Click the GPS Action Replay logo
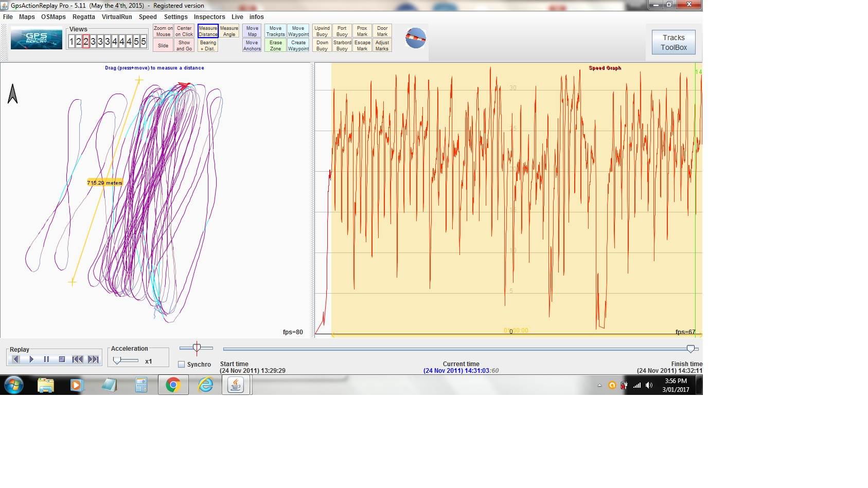 pos(37,39)
